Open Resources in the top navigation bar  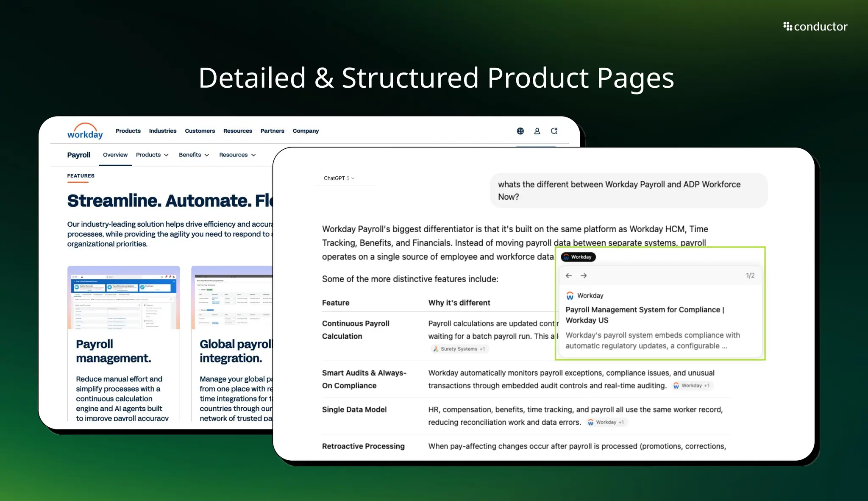point(238,131)
